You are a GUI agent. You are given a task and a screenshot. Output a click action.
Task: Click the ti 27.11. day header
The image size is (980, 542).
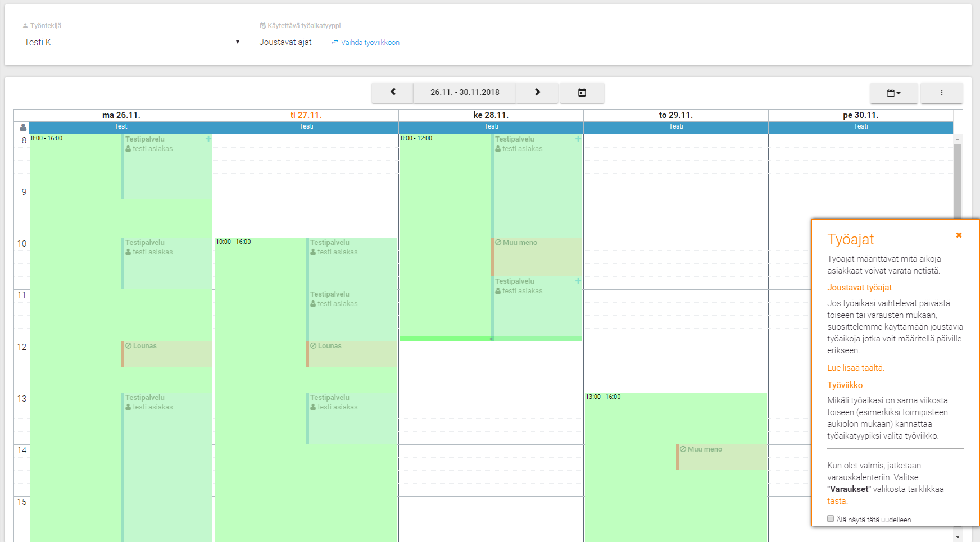tap(306, 115)
